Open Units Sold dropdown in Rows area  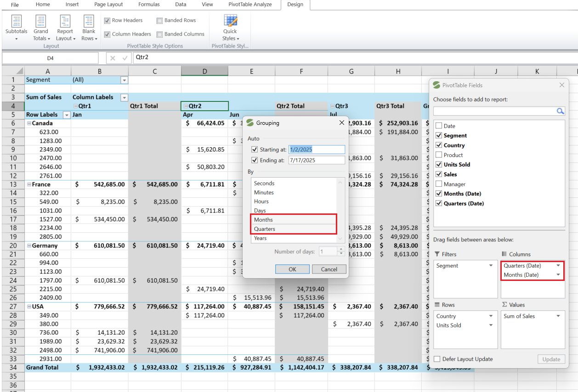(491, 325)
